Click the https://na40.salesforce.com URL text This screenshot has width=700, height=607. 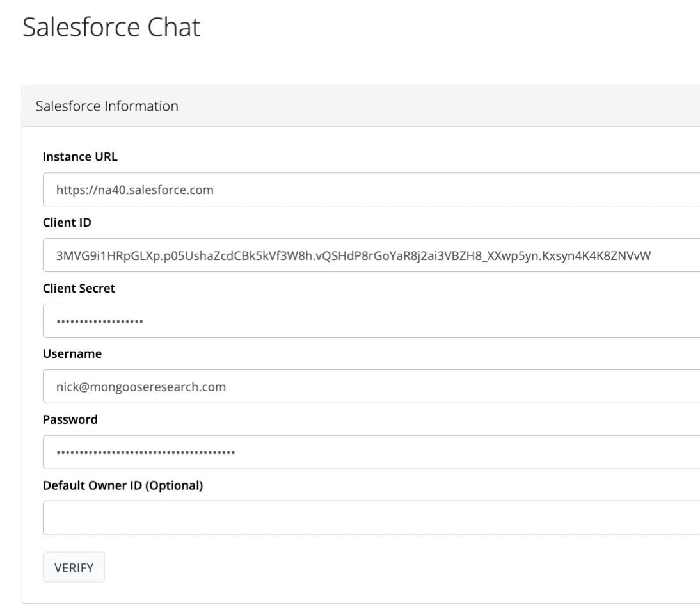pyautogui.click(x=134, y=190)
